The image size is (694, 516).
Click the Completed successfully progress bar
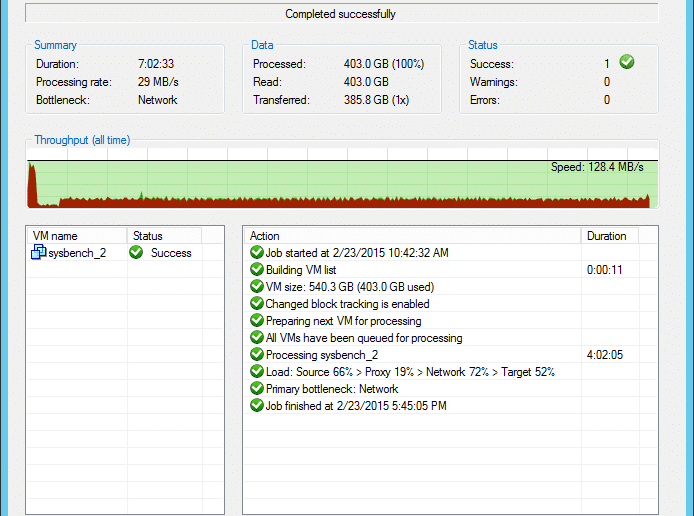click(x=342, y=14)
